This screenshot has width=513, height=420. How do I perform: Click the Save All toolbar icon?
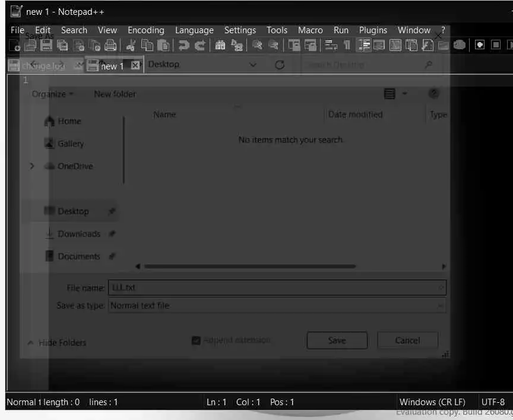[62, 45]
